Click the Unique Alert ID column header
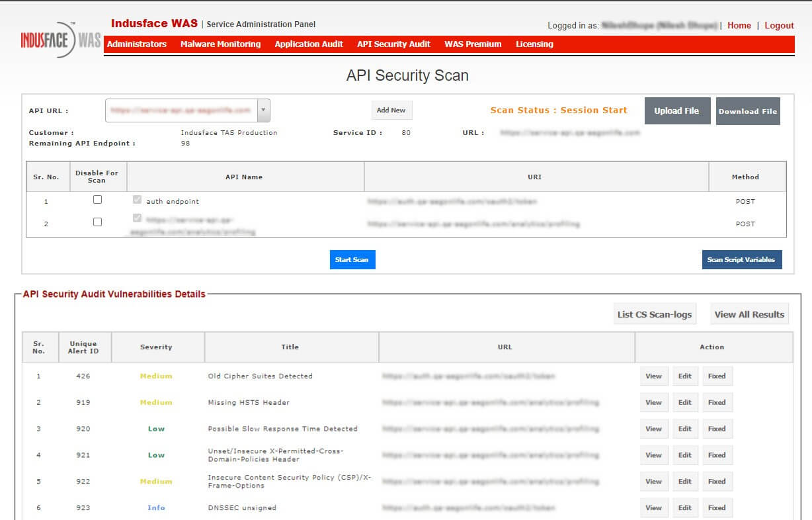Viewport: 812px width, 520px height. (83, 347)
